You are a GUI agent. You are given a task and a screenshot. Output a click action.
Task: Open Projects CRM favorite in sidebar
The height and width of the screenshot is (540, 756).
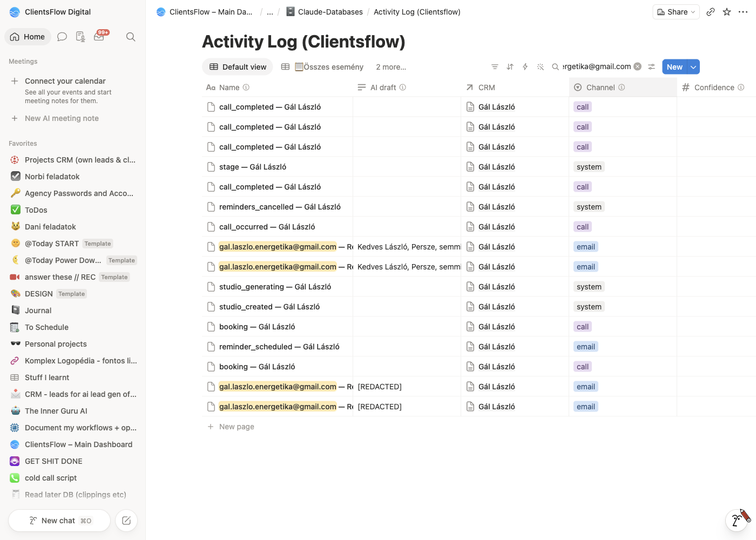73,160
